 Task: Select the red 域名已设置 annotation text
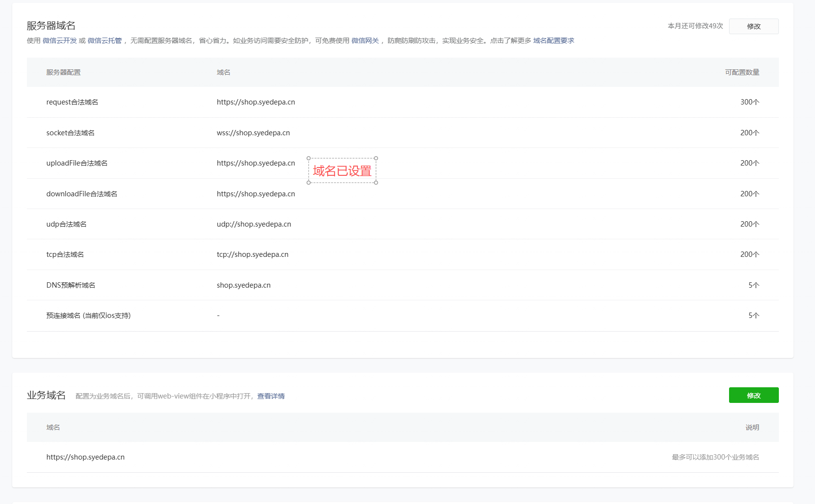[x=342, y=171]
